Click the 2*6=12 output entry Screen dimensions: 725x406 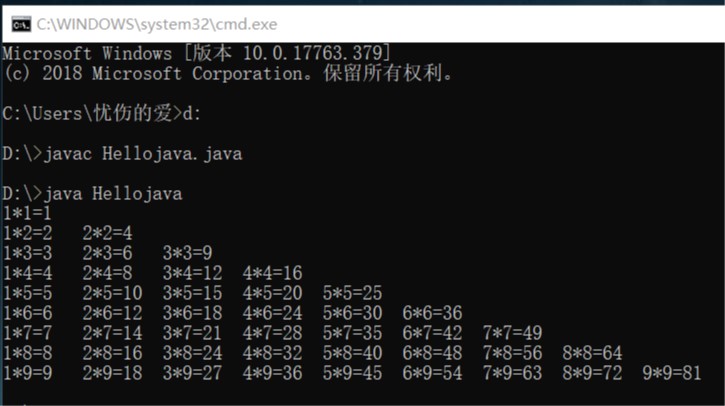pos(112,313)
